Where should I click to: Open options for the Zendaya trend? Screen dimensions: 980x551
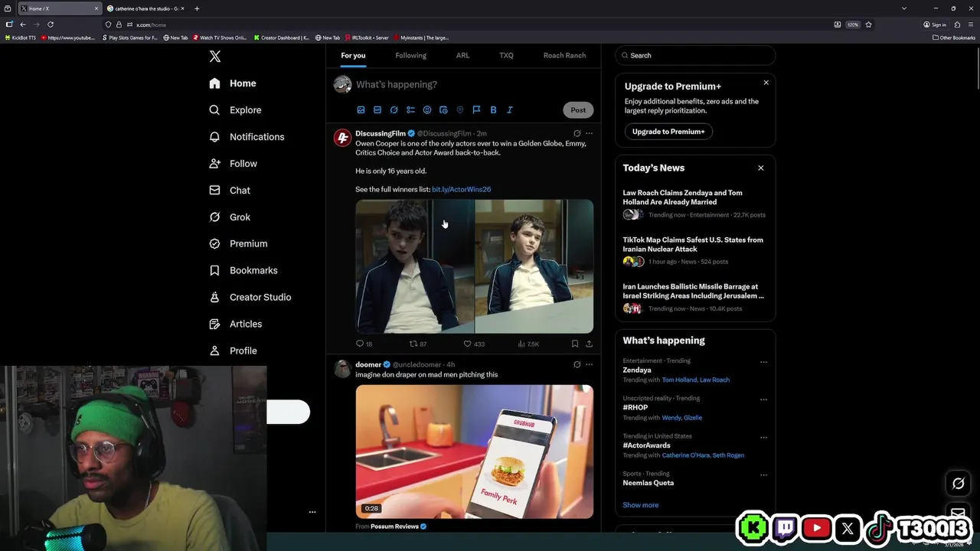click(763, 362)
